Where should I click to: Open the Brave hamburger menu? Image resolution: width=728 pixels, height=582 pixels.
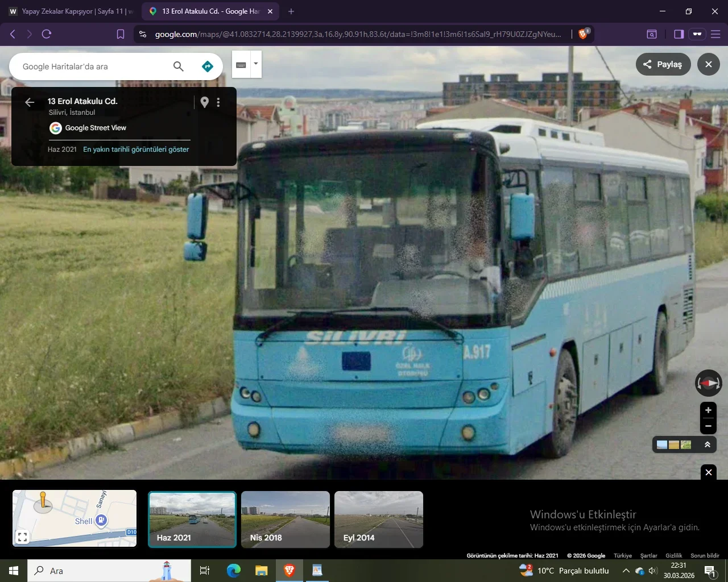point(716,34)
